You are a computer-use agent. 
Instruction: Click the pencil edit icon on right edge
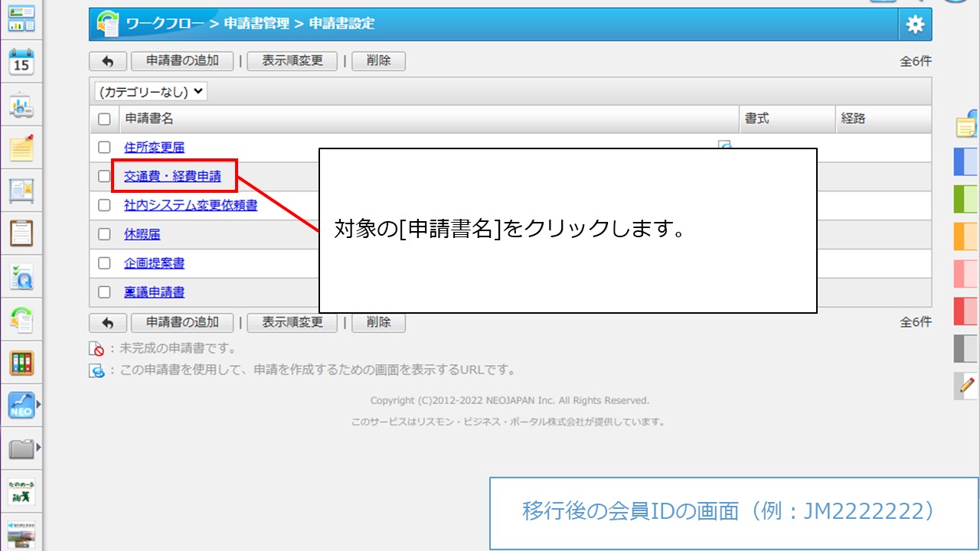(x=968, y=385)
